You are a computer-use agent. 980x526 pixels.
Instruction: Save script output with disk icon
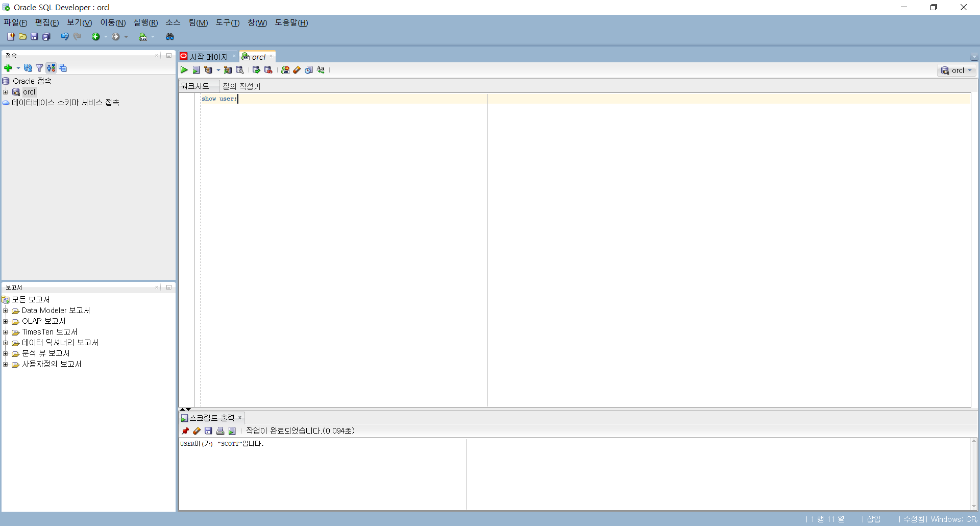[208, 431]
